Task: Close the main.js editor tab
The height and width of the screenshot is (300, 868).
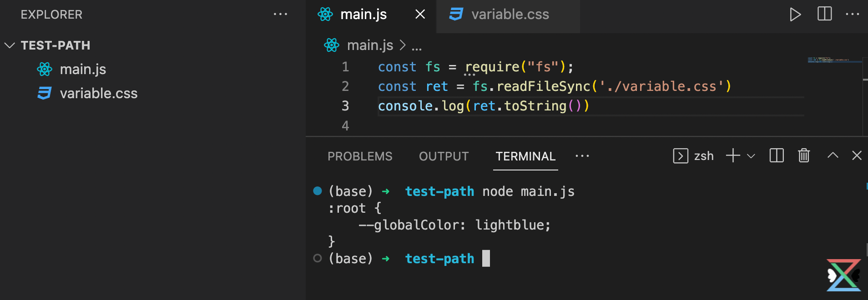Action: pyautogui.click(x=420, y=15)
